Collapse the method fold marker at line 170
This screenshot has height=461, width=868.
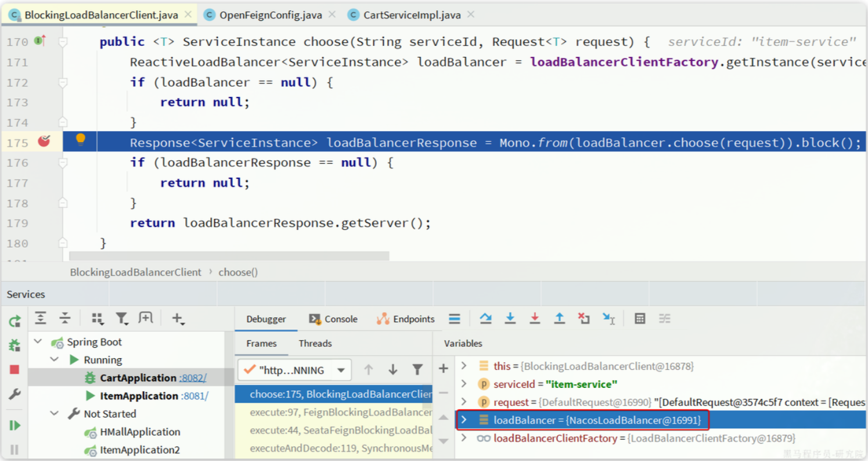coord(63,42)
